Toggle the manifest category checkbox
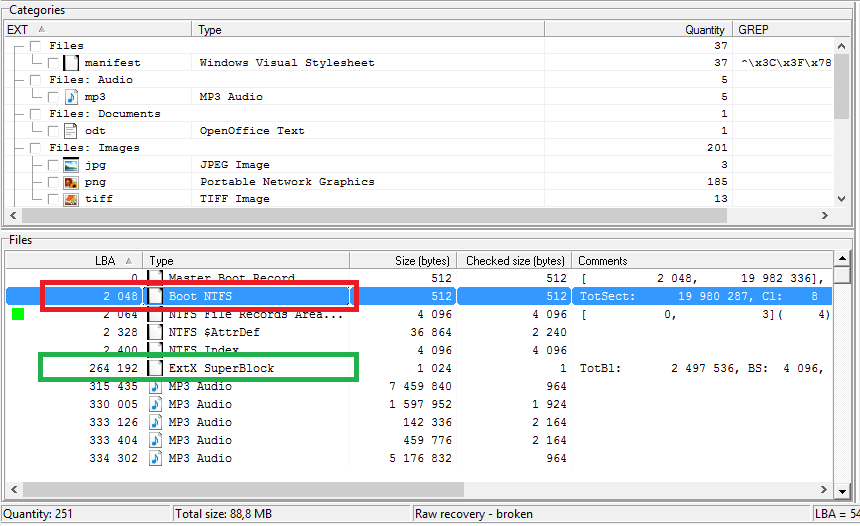The width and height of the screenshot is (860, 526). (53, 63)
